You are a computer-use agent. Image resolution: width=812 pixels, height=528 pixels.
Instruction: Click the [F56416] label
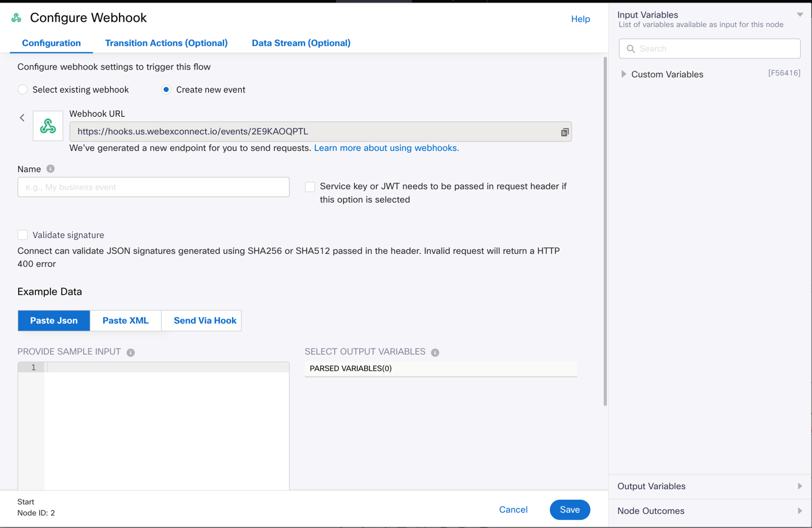click(784, 73)
